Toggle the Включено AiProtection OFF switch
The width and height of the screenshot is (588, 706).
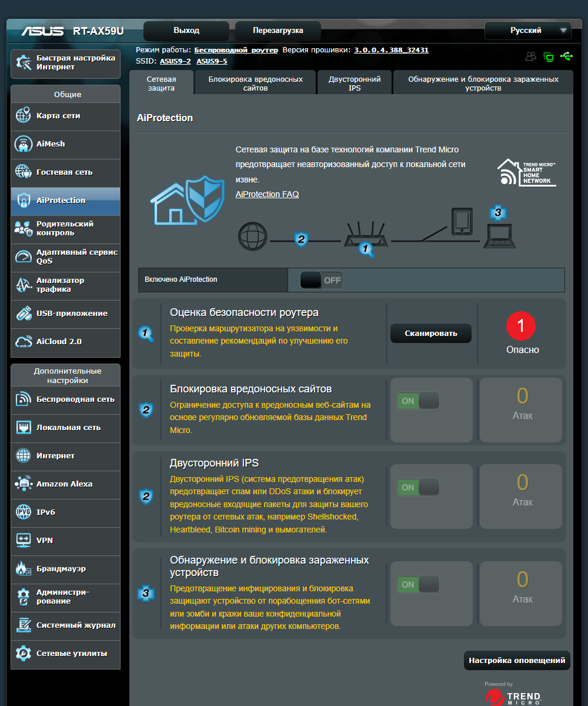pyautogui.click(x=321, y=280)
